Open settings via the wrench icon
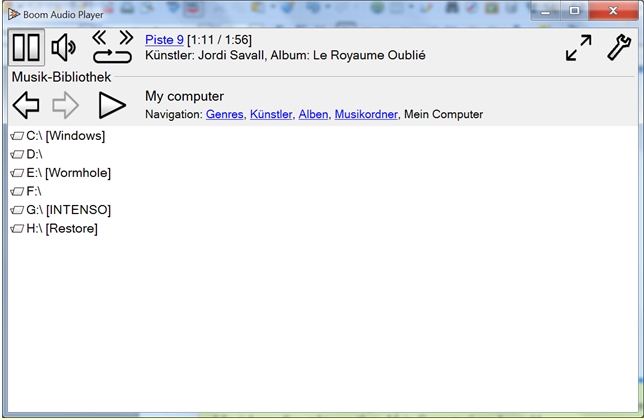 tap(618, 47)
